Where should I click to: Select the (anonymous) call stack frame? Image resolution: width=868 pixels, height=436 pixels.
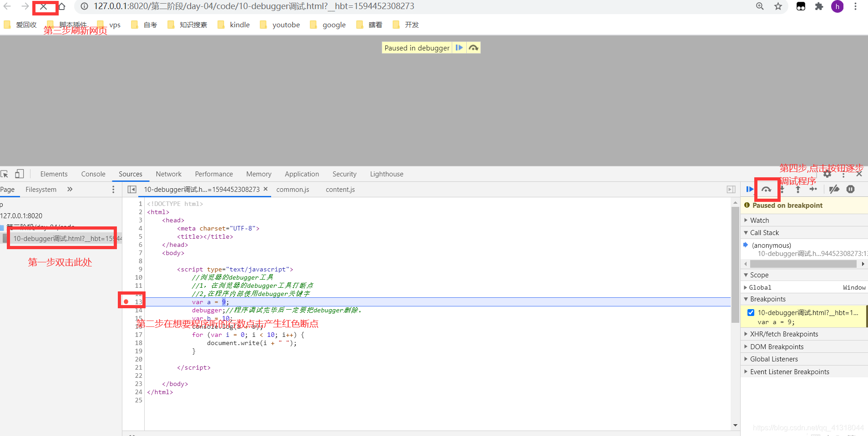pyautogui.click(x=804, y=249)
